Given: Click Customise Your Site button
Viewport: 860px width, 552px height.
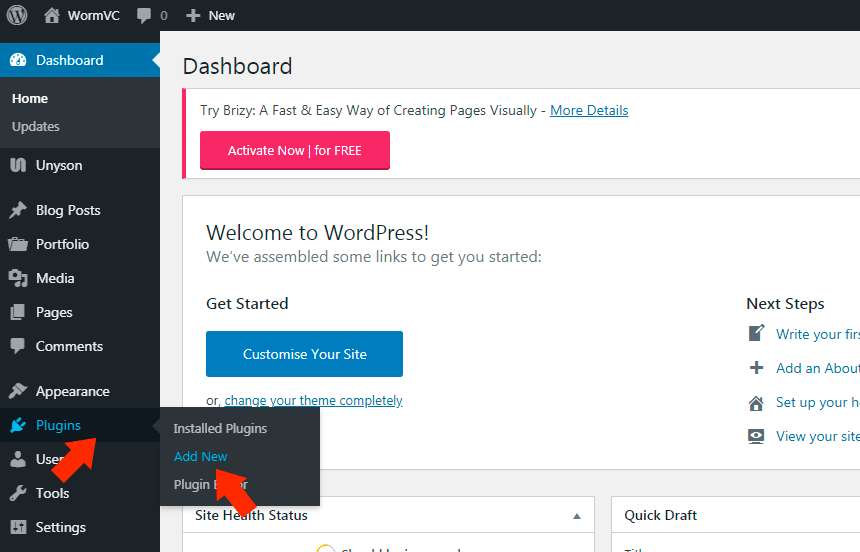Looking at the screenshot, I should pos(304,354).
